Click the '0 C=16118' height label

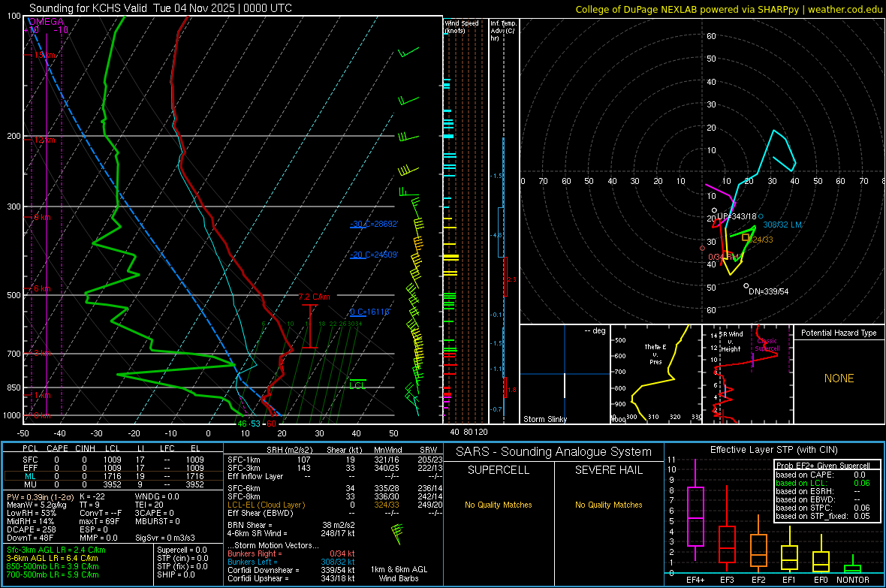[x=369, y=312]
